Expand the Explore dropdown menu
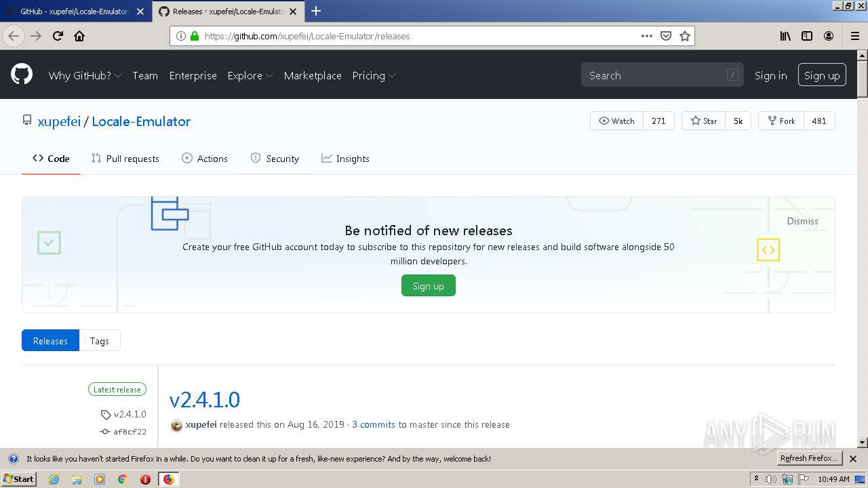Screen dimensions: 868x488 (x=250, y=75)
